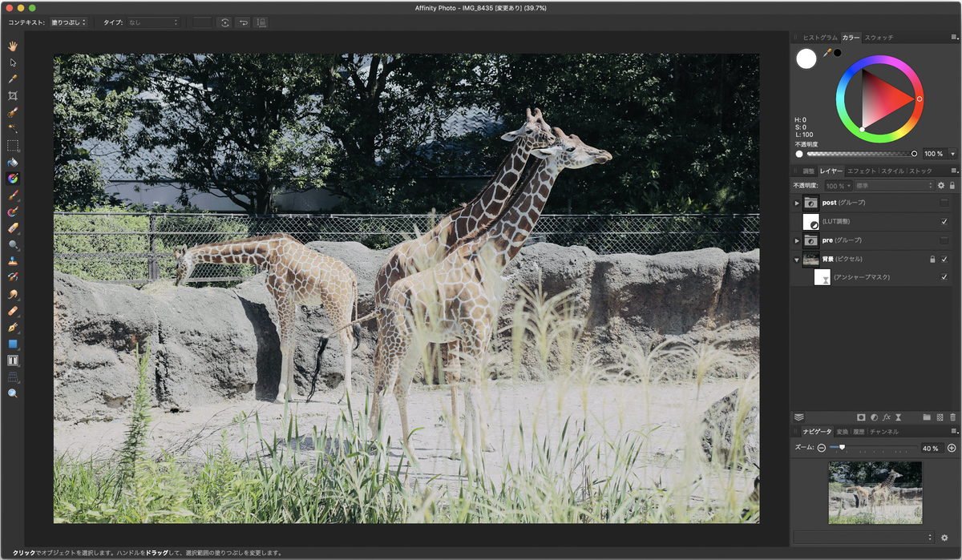The height and width of the screenshot is (560, 962).
Task: Open the Color panel options menu
Action: 953,38
